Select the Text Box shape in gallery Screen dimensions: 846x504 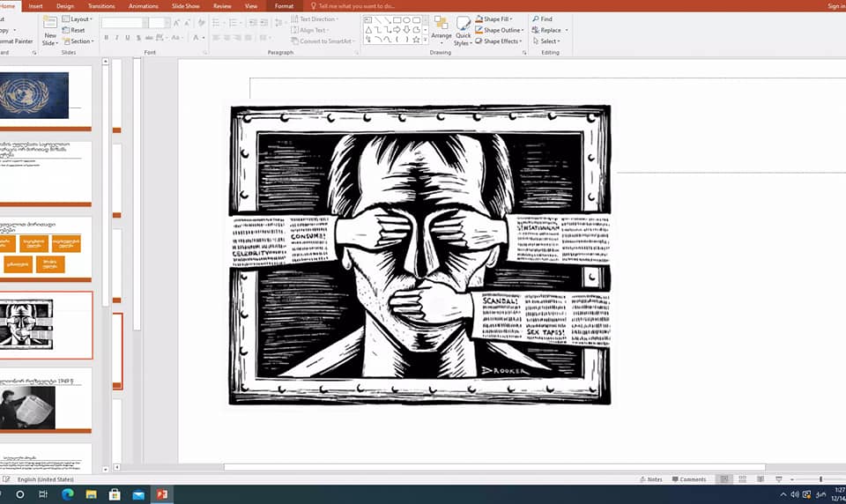(x=368, y=20)
